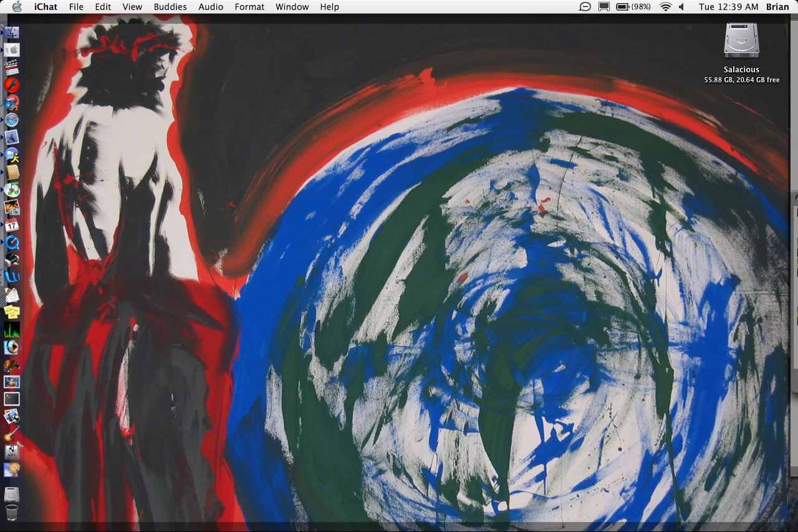Launch the speaker-cone audio app in Dock
Image resolution: width=798 pixels, height=532 pixels.
(12, 347)
